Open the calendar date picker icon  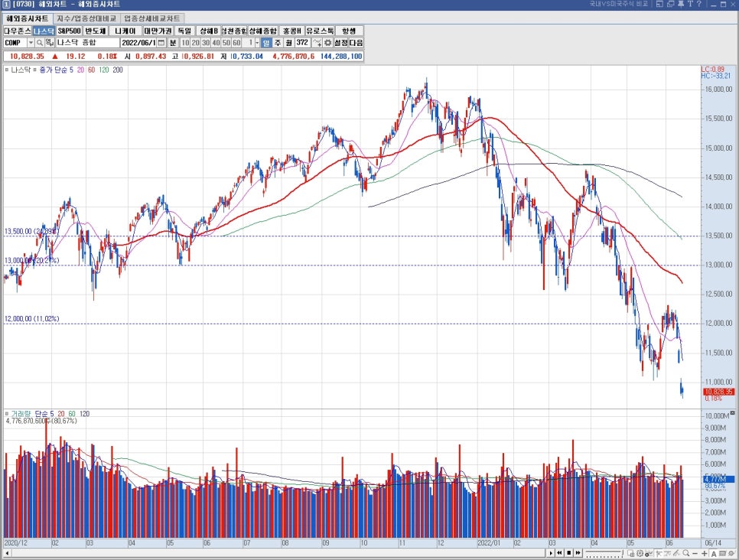coord(161,43)
